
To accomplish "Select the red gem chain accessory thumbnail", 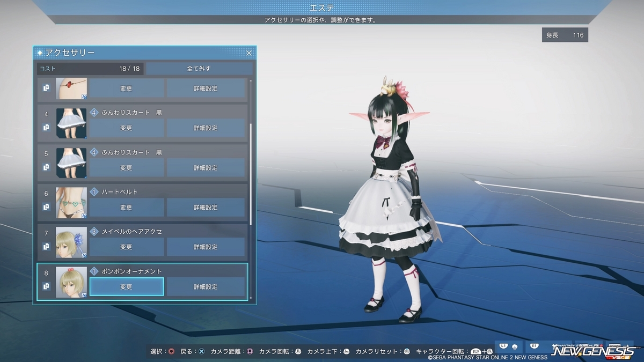I will tap(71, 88).
